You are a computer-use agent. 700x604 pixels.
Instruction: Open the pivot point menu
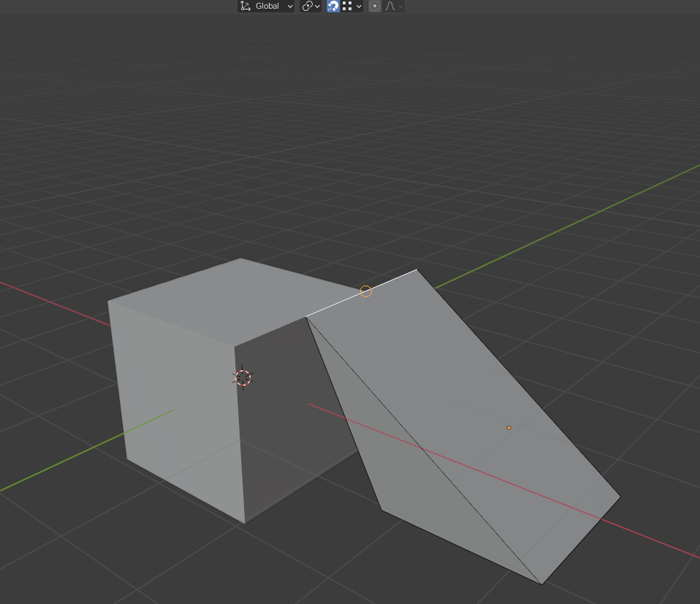[311, 6]
